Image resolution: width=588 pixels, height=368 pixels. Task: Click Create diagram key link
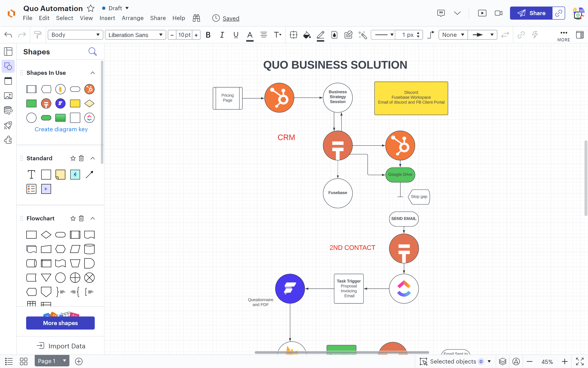point(61,129)
